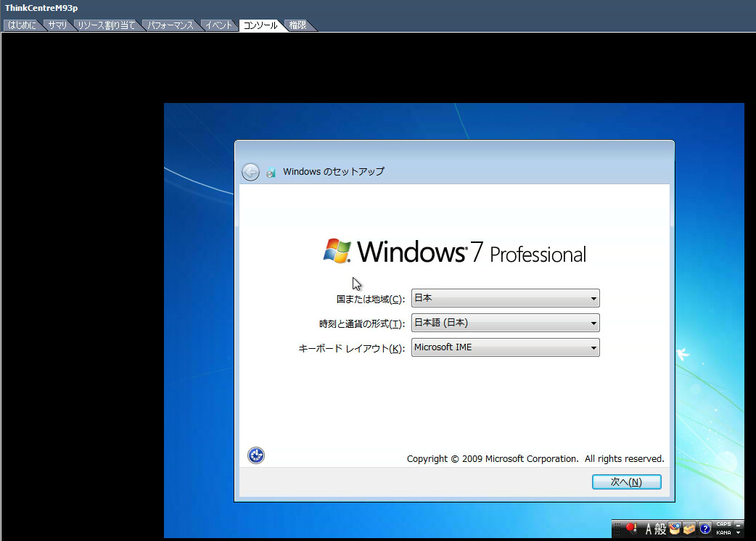Switch to the はじめに tab
The image size is (756, 541).
pos(22,25)
